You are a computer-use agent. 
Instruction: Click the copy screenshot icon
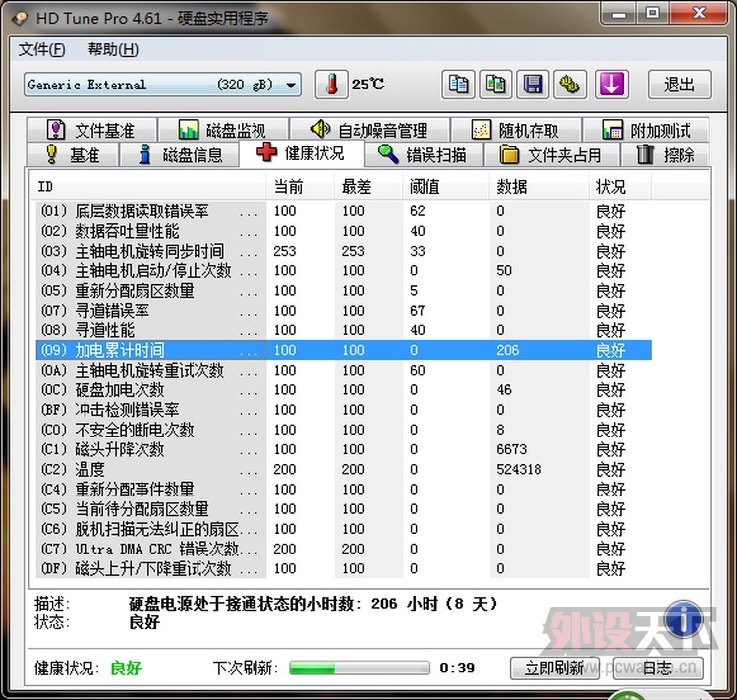495,85
